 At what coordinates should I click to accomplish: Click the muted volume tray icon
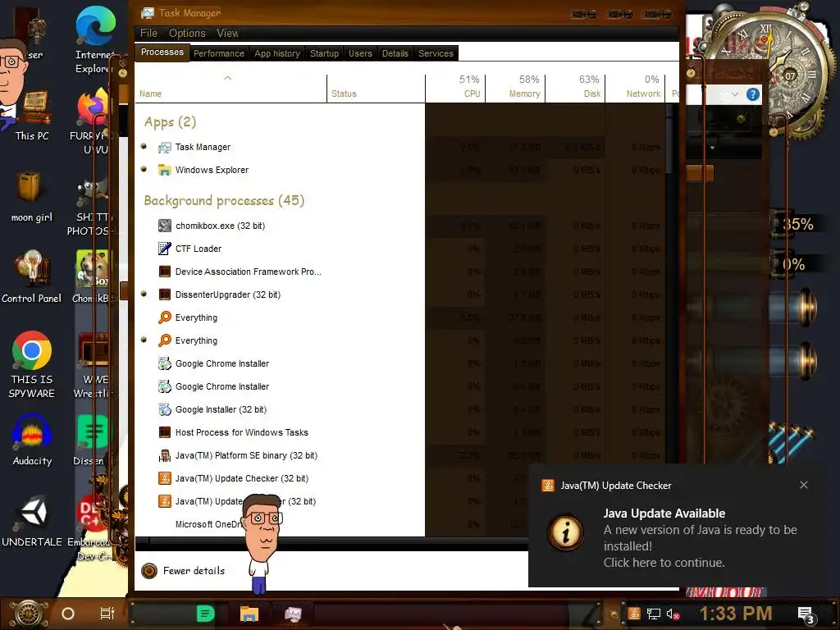point(673,614)
